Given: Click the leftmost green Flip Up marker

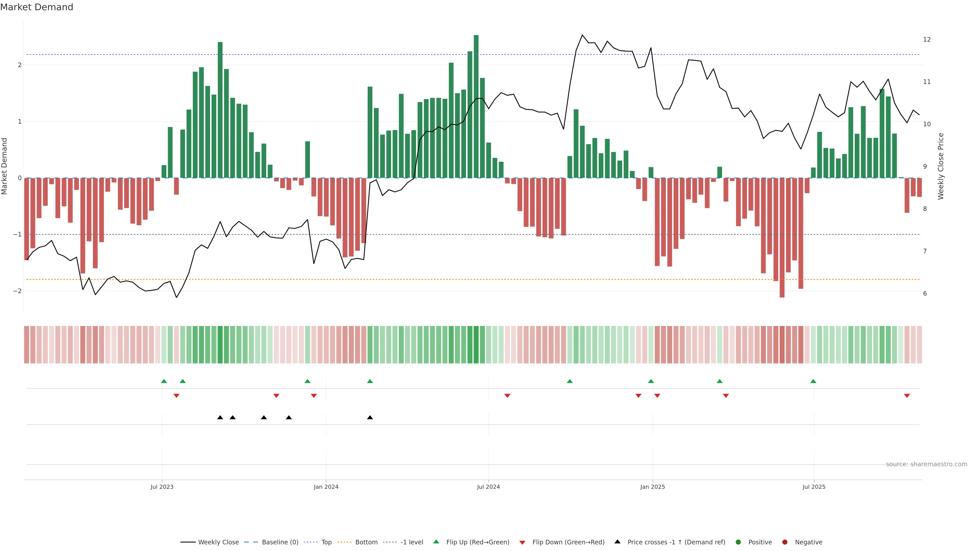Looking at the screenshot, I should [164, 381].
